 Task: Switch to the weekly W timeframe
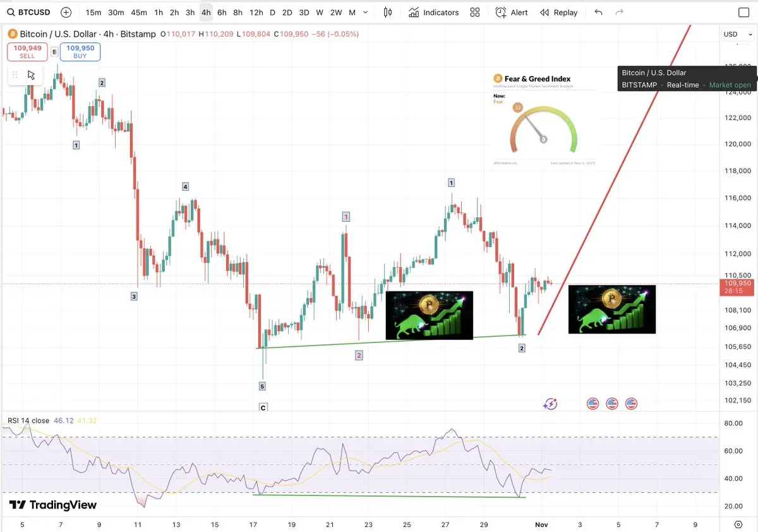(320, 12)
